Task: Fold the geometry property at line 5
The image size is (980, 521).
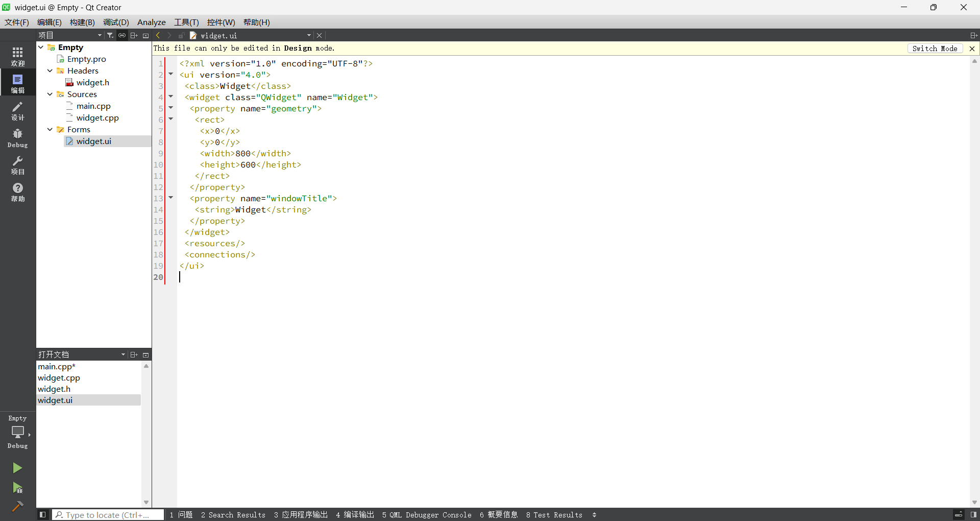Action: pyautogui.click(x=171, y=108)
